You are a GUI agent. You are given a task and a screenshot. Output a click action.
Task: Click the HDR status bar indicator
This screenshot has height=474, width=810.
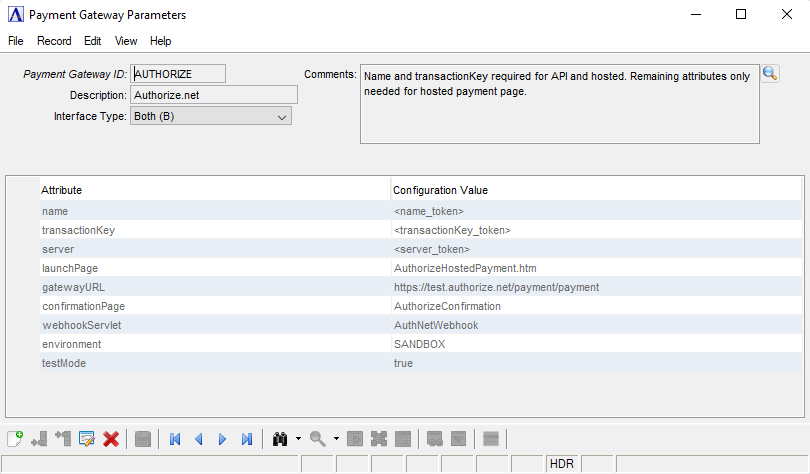click(x=562, y=464)
